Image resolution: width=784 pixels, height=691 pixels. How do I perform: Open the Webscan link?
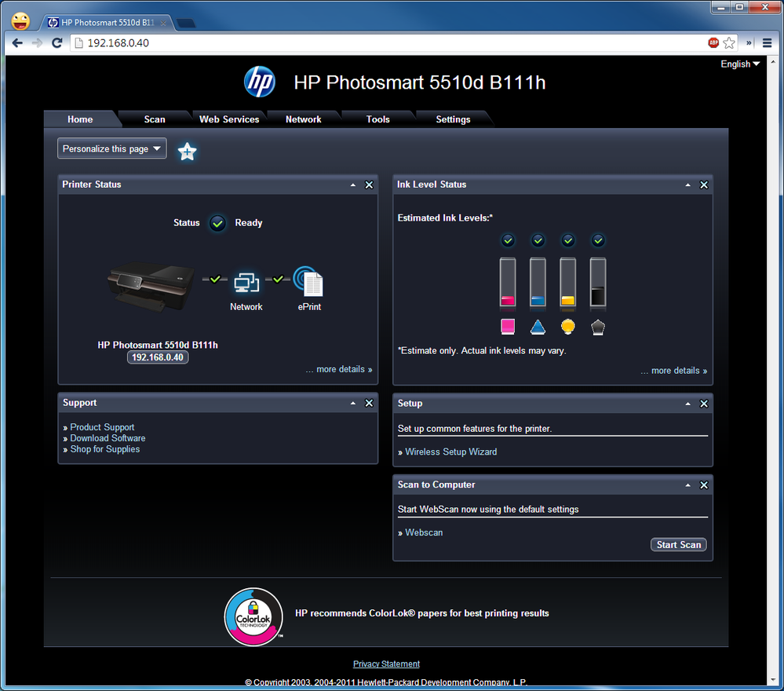click(424, 533)
